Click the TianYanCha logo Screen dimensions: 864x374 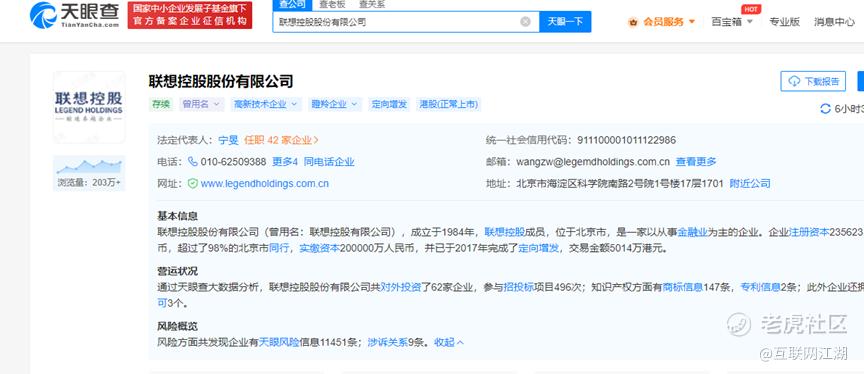[x=74, y=15]
